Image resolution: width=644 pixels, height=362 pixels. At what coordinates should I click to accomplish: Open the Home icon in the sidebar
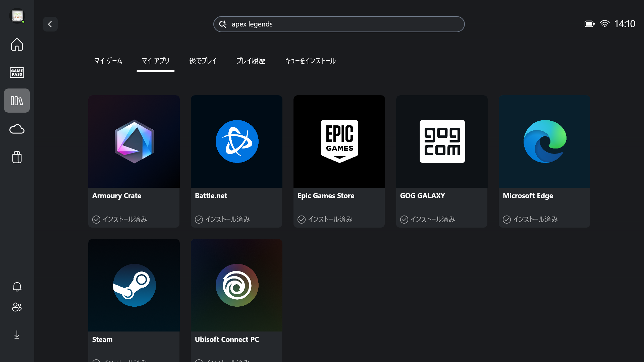click(17, 45)
